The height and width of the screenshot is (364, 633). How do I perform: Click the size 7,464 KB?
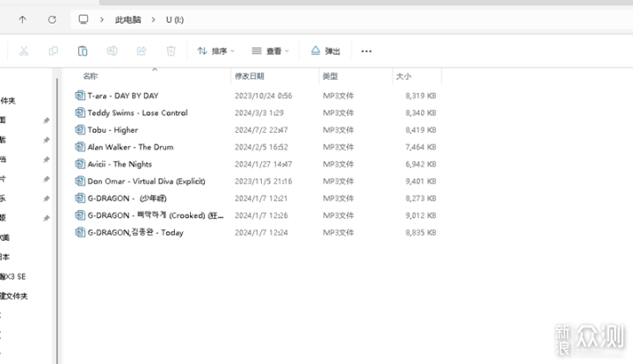(x=420, y=147)
